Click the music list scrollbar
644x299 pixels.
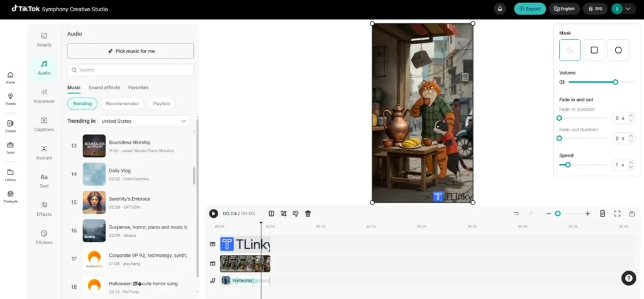pos(194,176)
